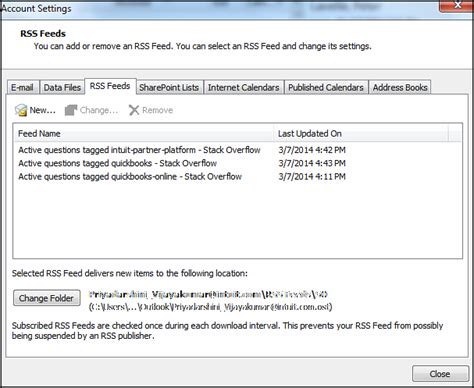
Task: Click the New... toolbar label
Action: pyautogui.click(x=43, y=110)
